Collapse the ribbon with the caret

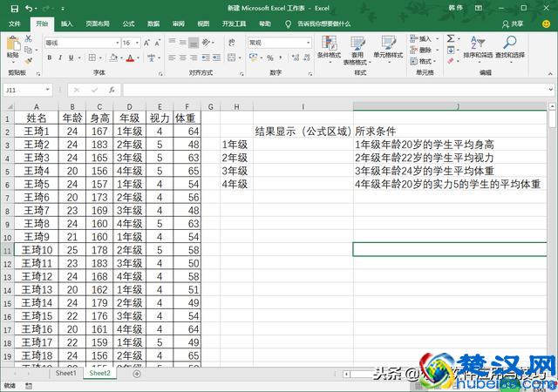tap(550, 74)
